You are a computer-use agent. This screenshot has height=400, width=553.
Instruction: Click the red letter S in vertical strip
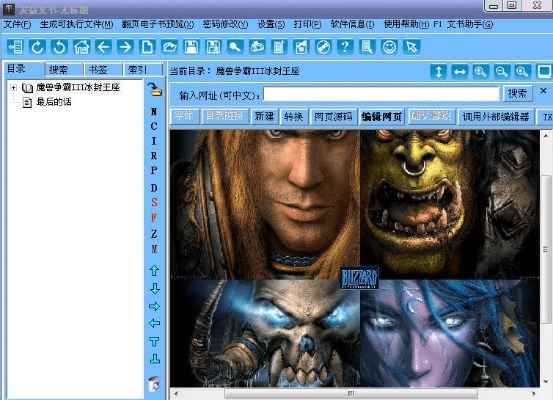click(x=154, y=202)
